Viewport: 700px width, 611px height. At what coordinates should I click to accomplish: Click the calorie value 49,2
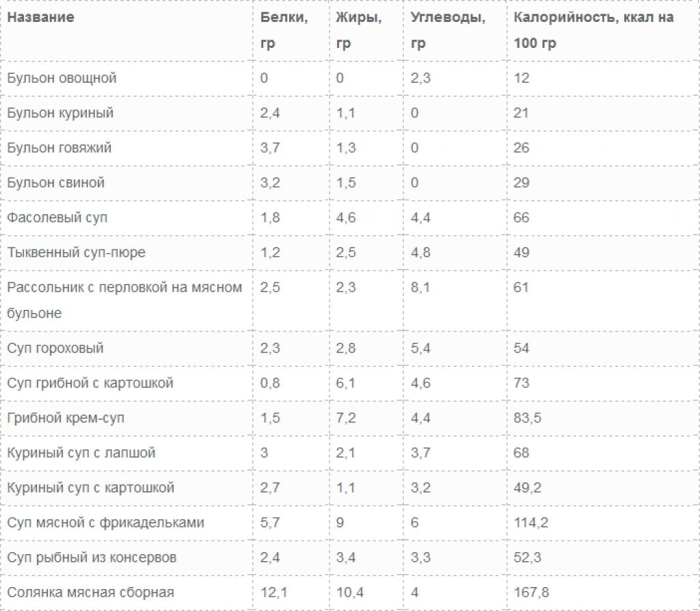527,487
